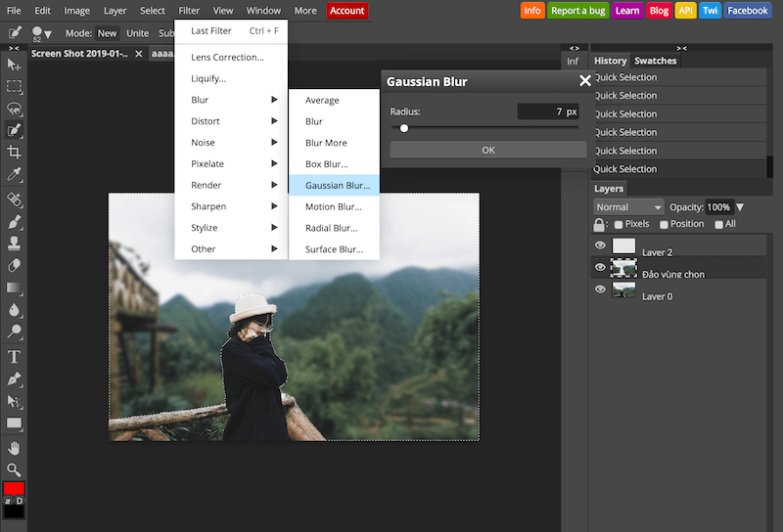Click the Radius value input field
Screen dimensions: 783x532
point(548,111)
